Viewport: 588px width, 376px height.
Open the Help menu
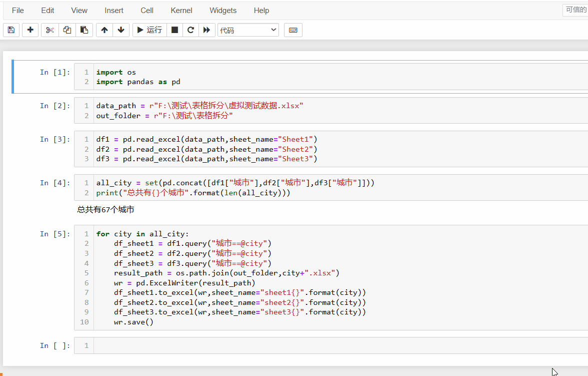tap(261, 11)
